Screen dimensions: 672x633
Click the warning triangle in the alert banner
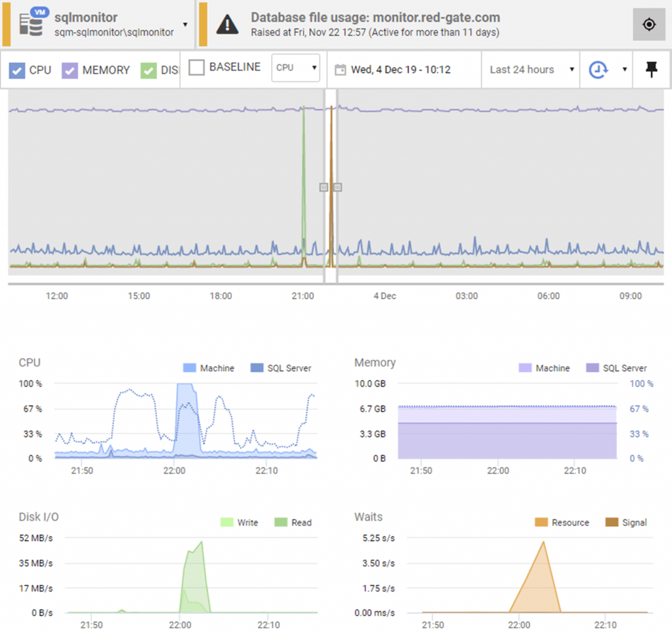227,24
